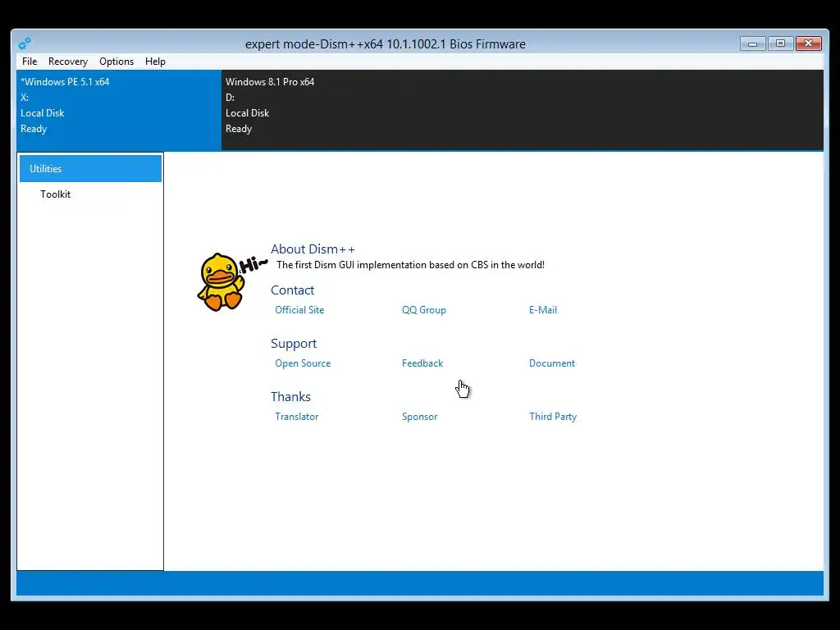The width and height of the screenshot is (840, 630).
Task: Open the Third Party link
Action: (x=553, y=417)
